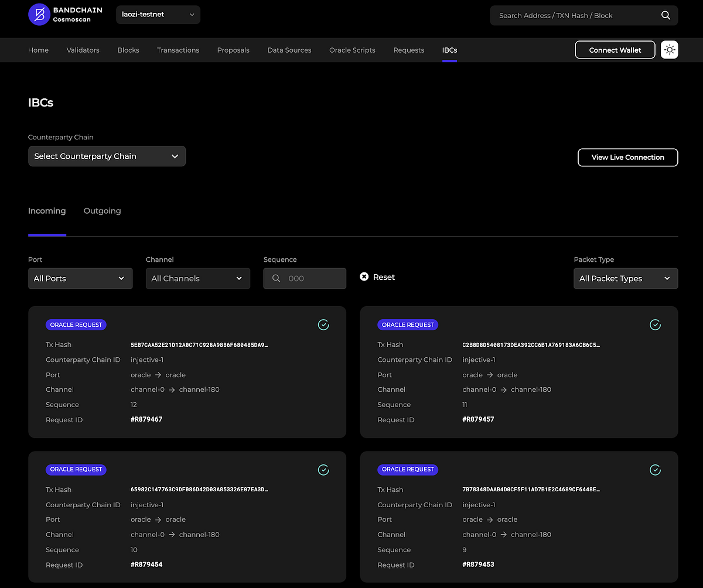Click the search magnifier icon in header
Screen dimensions: 703x588
pyautogui.click(x=666, y=15)
